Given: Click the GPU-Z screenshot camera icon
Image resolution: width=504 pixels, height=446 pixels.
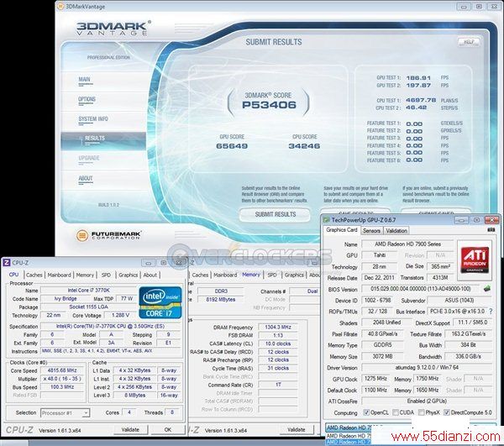Looking at the screenshot, I should coord(491,230).
